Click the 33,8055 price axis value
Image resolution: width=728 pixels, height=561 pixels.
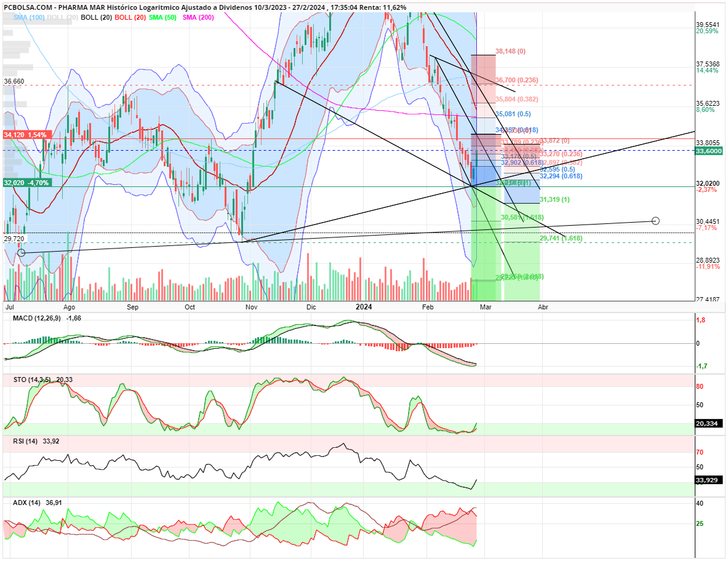pyautogui.click(x=708, y=143)
